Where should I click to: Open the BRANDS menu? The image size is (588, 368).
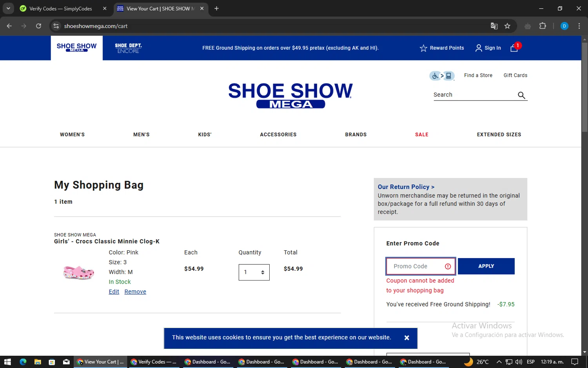(356, 135)
